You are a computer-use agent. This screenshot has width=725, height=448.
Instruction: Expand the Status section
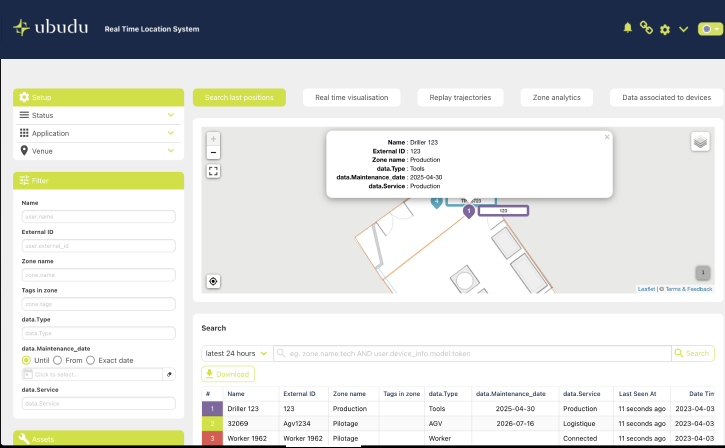tap(98, 115)
